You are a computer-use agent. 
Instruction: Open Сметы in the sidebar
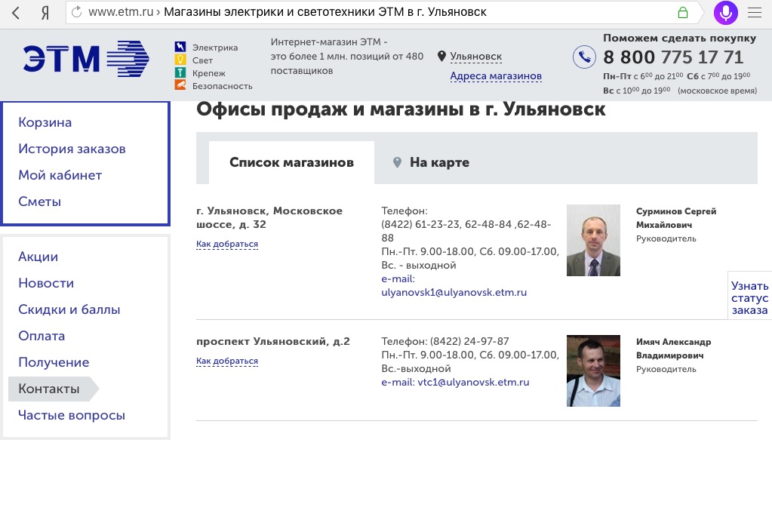[39, 201]
